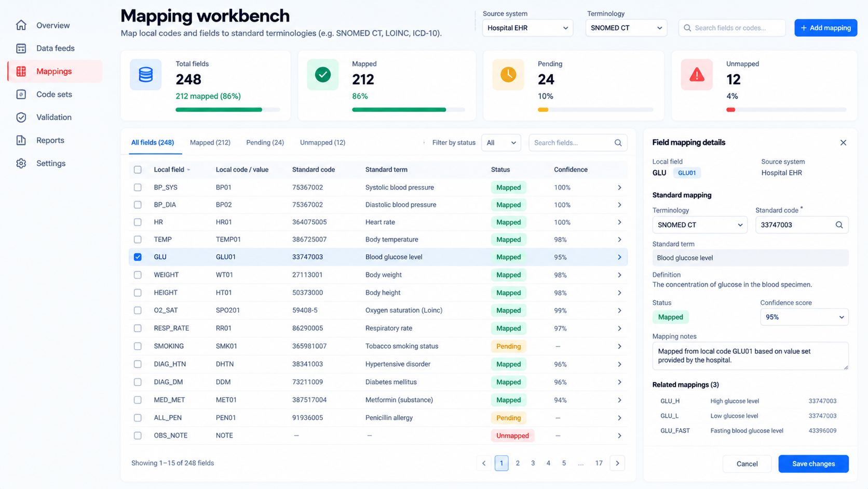Click the Total fields database icon
The image size is (868, 489).
tap(145, 75)
